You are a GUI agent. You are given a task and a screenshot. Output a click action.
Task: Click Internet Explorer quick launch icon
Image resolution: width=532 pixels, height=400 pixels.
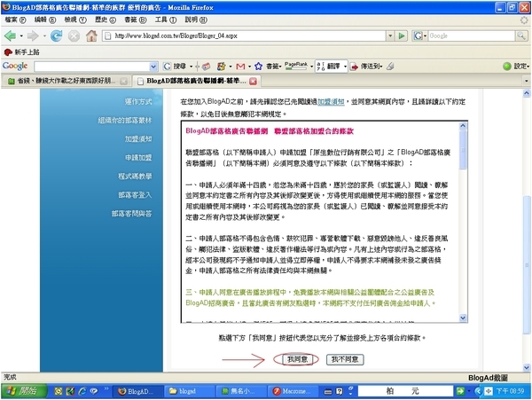[82, 391]
